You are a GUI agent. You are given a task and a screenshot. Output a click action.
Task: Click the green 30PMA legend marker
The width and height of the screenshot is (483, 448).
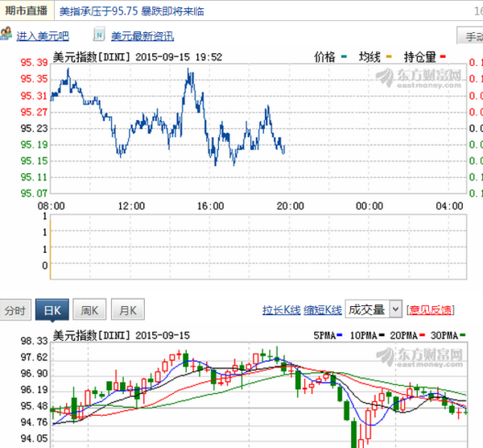(x=463, y=335)
